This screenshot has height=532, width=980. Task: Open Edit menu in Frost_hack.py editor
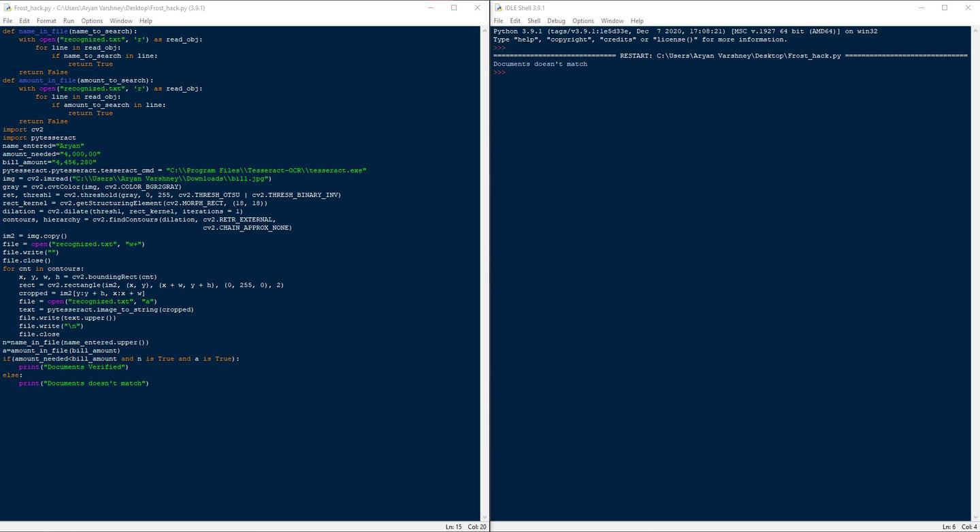(x=24, y=21)
